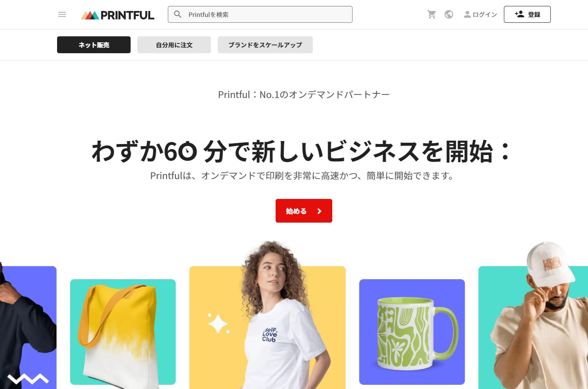Click the 登録 button
The width and height of the screenshot is (588, 389).
click(x=527, y=14)
